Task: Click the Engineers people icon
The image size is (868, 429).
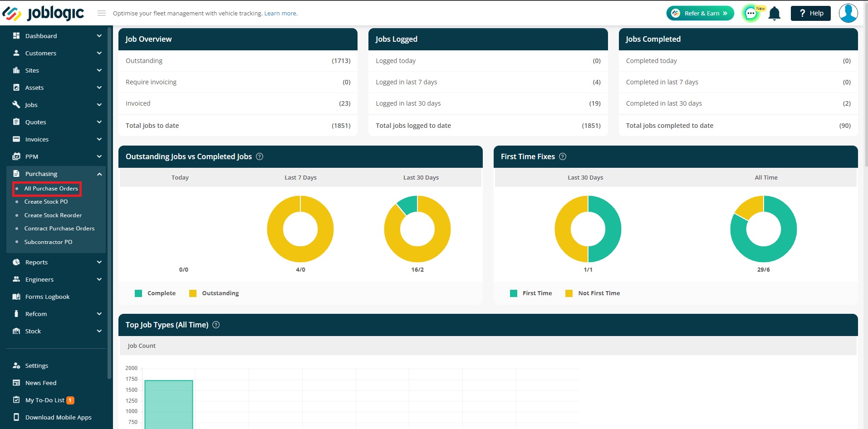Action: click(16, 279)
